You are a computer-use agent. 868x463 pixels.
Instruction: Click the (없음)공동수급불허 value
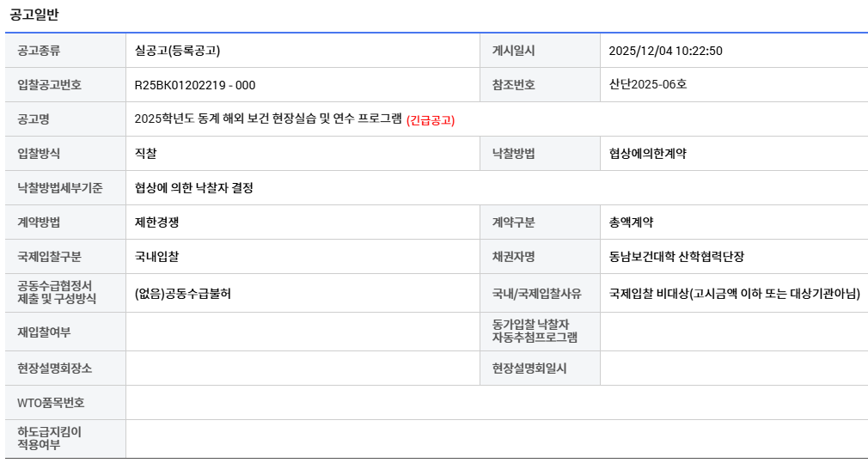(183, 293)
